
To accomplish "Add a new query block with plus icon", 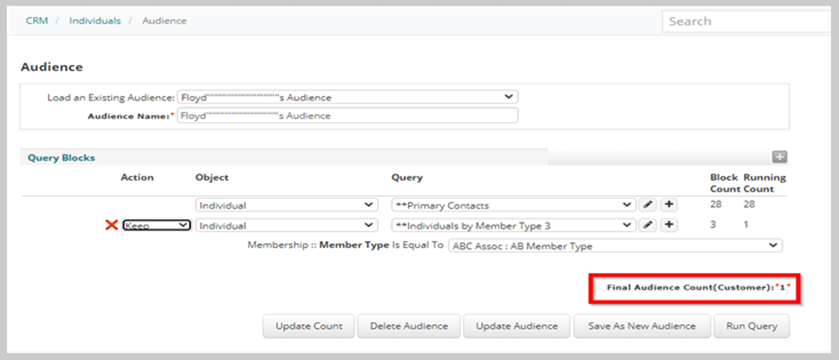I will (x=780, y=157).
